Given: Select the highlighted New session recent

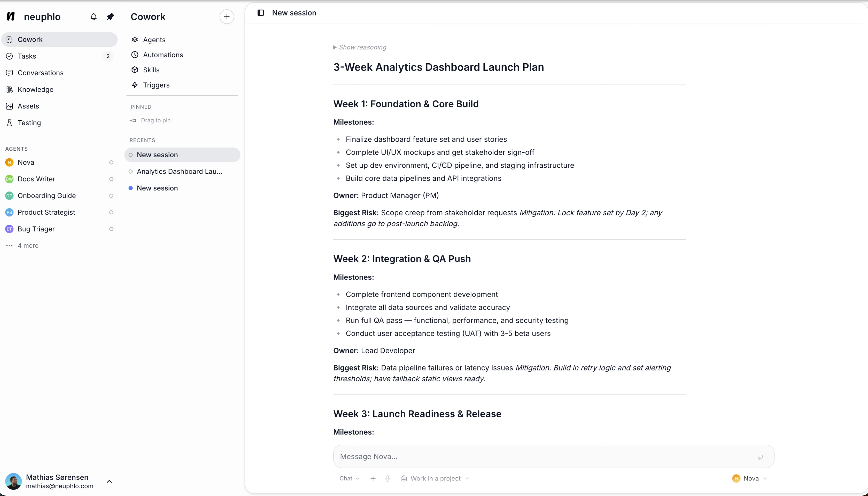Looking at the screenshot, I should click(x=182, y=155).
